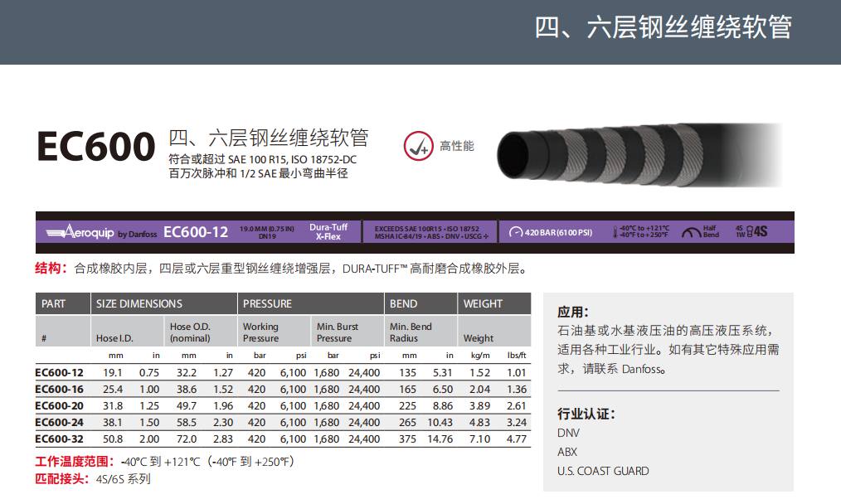Click the BEND table header
The height and width of the screenshot is (504, 841).
[403, 303]
